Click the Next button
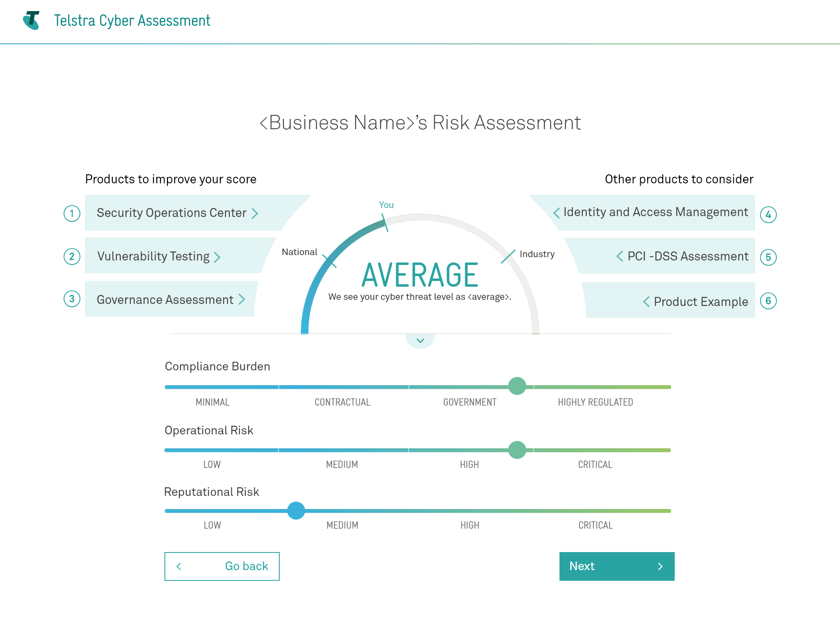Image resolution: width=840 pixels, height=630 pixels. pyautogui.click(x=616, y=566)
